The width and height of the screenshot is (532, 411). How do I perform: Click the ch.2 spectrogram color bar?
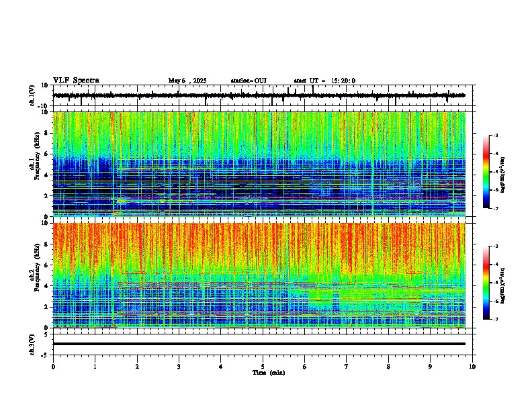coord(486,283)
